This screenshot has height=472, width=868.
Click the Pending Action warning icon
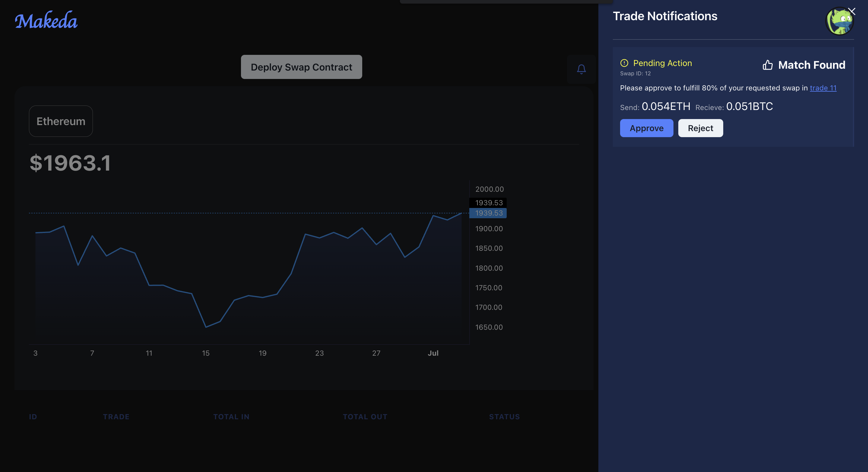[624, 63]
